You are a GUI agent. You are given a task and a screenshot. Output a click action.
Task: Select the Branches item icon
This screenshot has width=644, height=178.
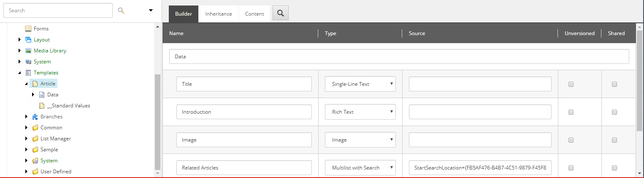(x=35, y=117)
